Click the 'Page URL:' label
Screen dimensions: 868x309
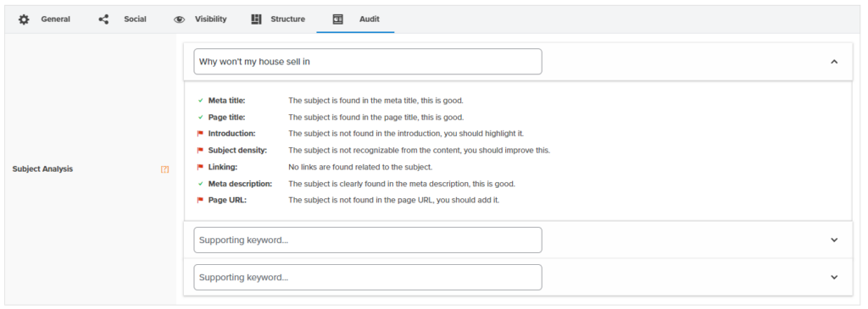tap(227, 200)
